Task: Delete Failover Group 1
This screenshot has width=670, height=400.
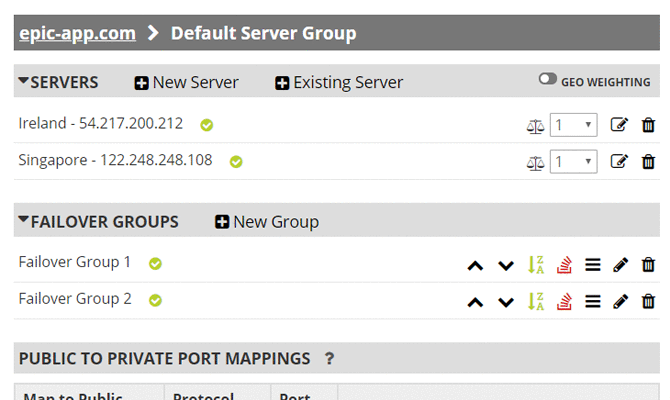Action: (x=648, y=265)
